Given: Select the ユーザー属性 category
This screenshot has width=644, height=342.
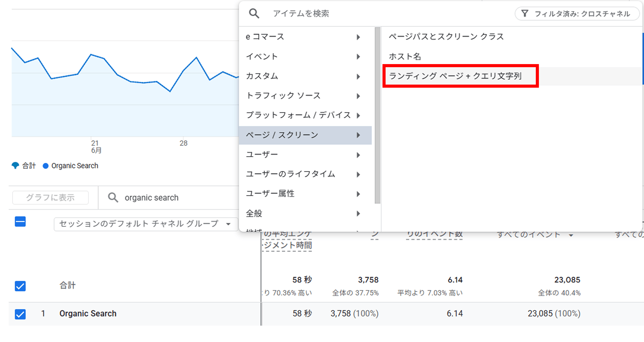Looking at the screenshot, I should [x=305, y=194].
